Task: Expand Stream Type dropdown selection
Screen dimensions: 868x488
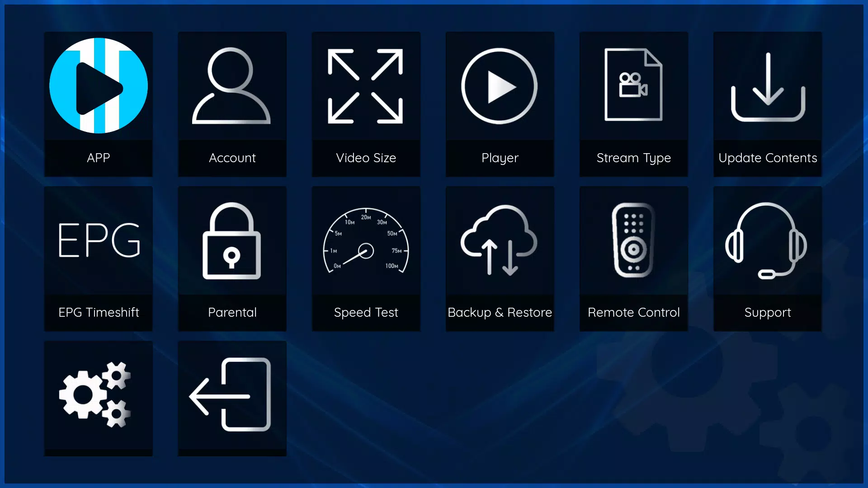Action: tap(634, 104)
